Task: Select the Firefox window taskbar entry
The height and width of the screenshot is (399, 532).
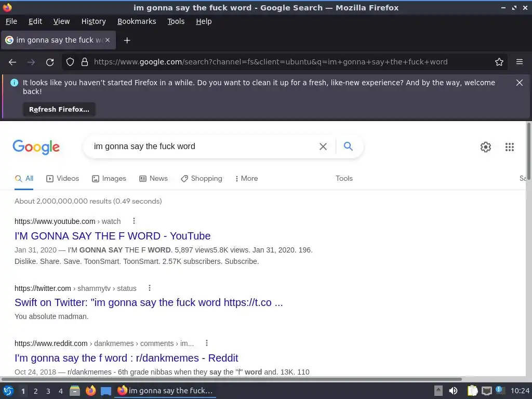Action: coord(165,391)
